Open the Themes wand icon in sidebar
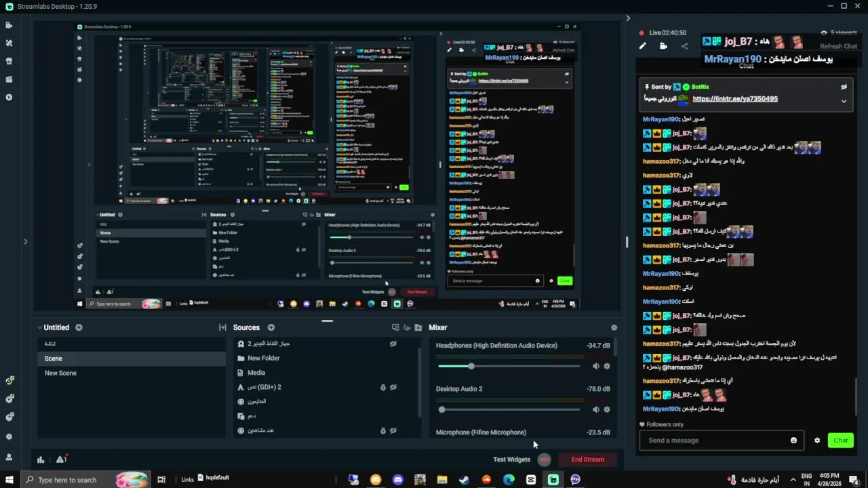 click(x=9, y=43)
